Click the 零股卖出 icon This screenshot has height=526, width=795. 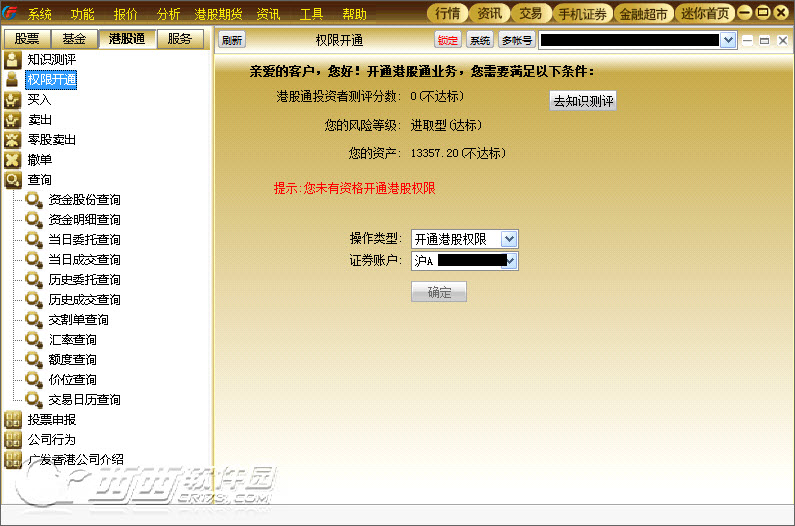click(x=13, y=140)
